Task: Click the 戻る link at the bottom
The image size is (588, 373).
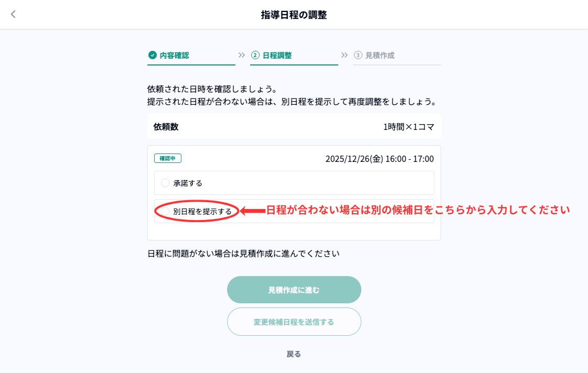Action: click(294, 354)
